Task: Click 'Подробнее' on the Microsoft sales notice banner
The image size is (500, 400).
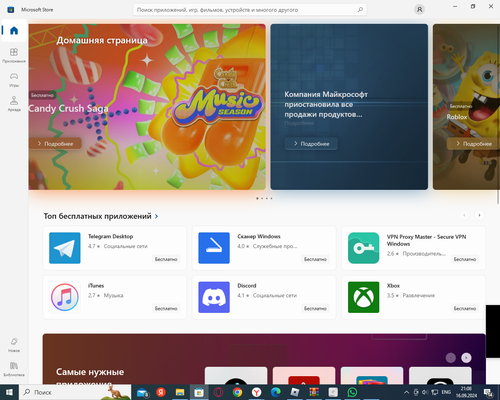Action: (x=311, y=144)
